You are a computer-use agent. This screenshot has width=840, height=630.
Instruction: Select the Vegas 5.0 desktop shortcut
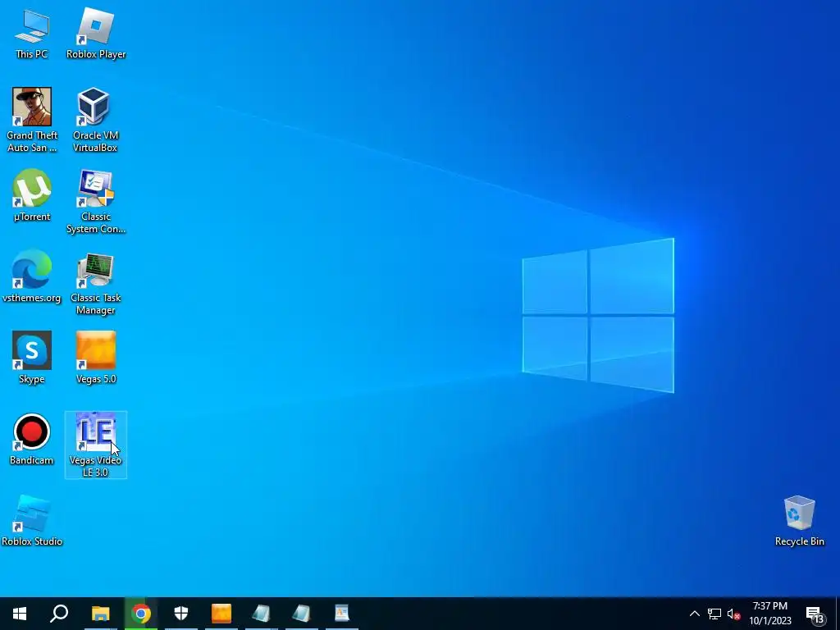coord(96,358)
